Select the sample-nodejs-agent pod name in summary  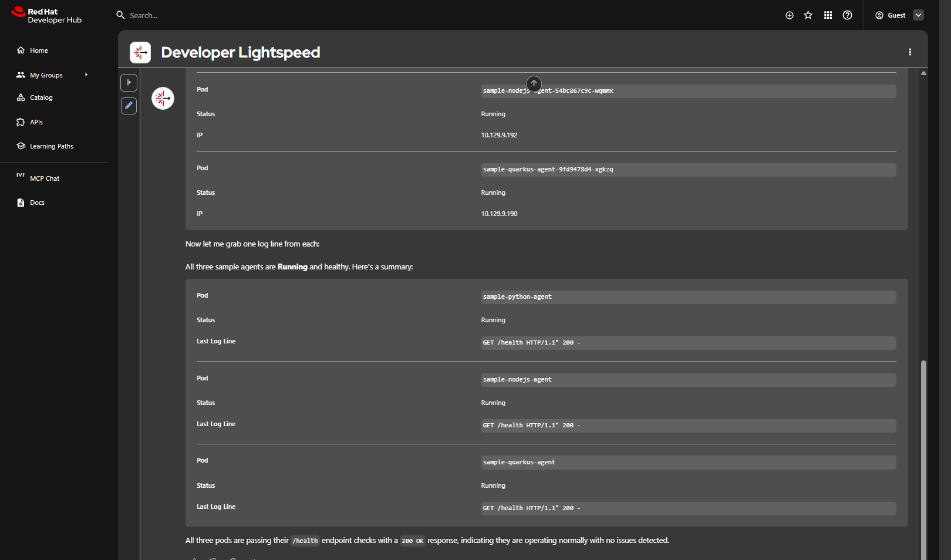point(517,380)
